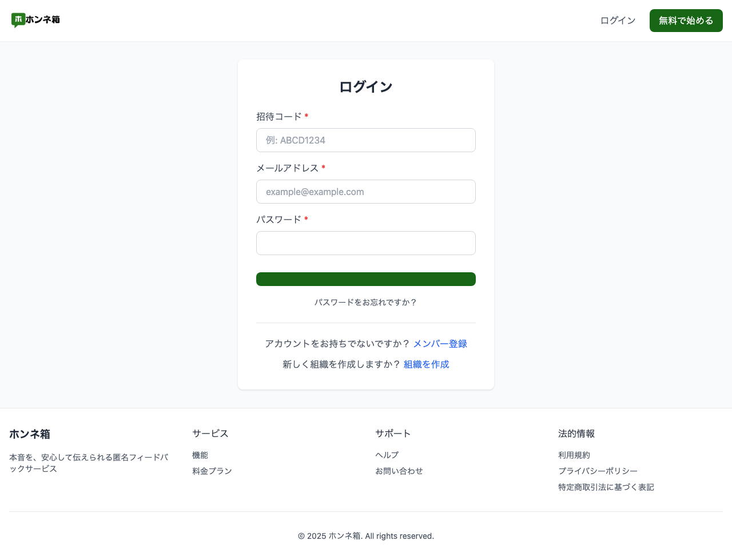Open the 利用規約 link
Image resolution: width=732 pixels, height=560 pixels.
[x=574, y=455]
